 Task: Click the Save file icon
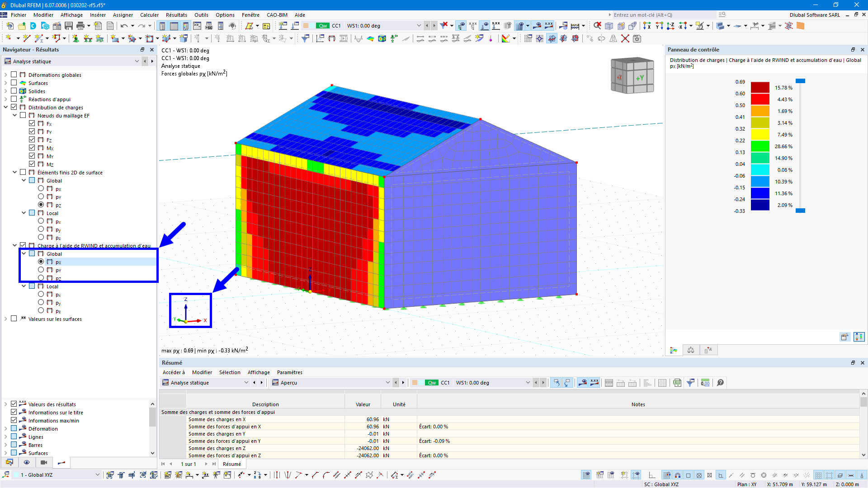click(x=69, y=26)
